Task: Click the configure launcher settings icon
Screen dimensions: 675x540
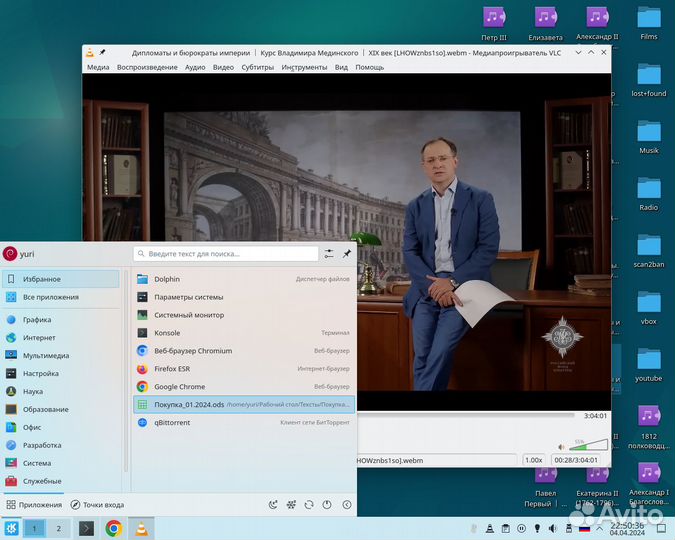Action: pyautogui.click(x=329, y=254)
